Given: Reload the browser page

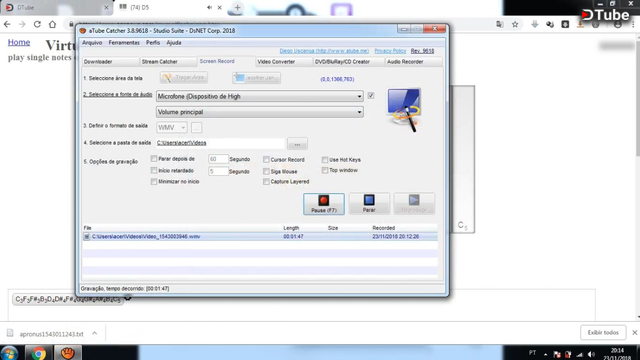Looking at the screenshot, I should coord(37,24).
